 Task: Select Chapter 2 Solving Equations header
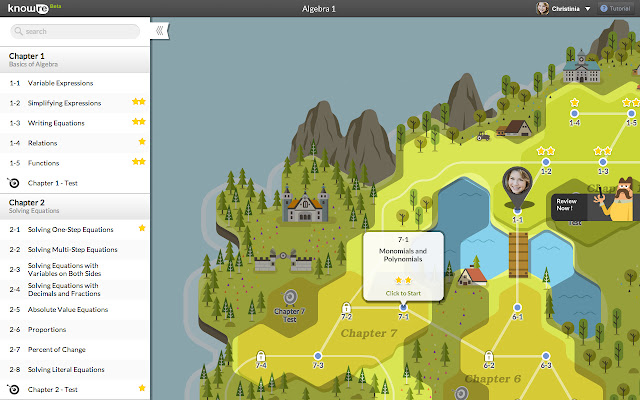click(x=75, y=206)
